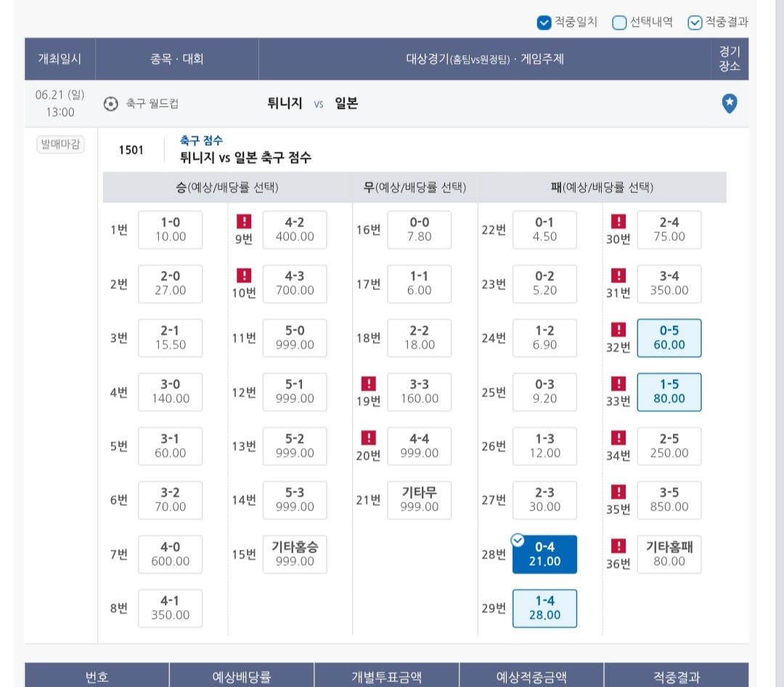
Task: Choose 기타홈승 option at 999.00
Action: tap(295, 554)
